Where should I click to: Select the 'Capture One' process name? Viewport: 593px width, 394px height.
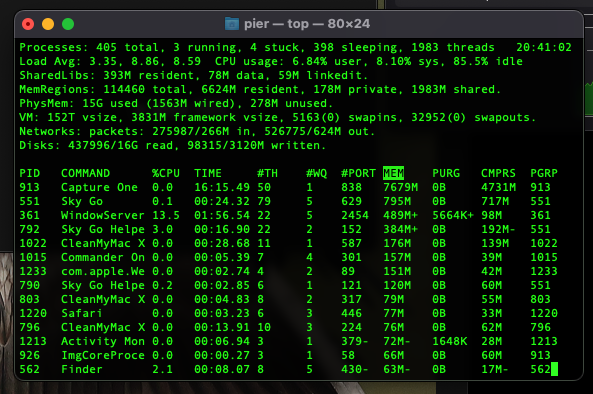tap(99, 187)
